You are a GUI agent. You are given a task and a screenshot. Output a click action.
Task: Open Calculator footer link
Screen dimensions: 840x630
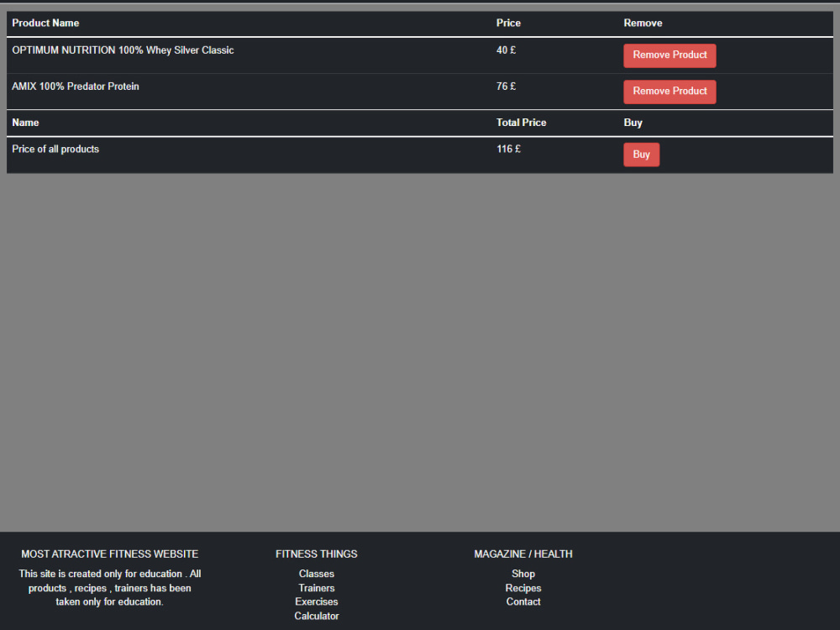[x=316, y=616]
